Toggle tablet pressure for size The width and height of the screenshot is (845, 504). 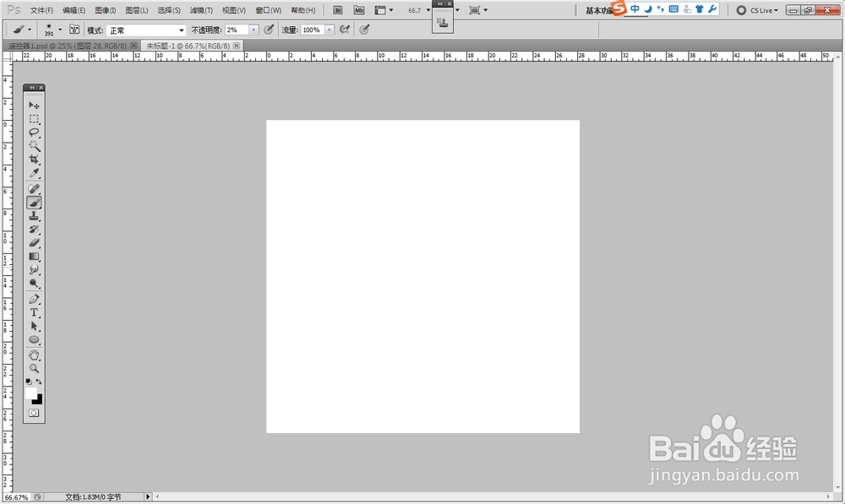pyautogui.click(x=364, y=30)
